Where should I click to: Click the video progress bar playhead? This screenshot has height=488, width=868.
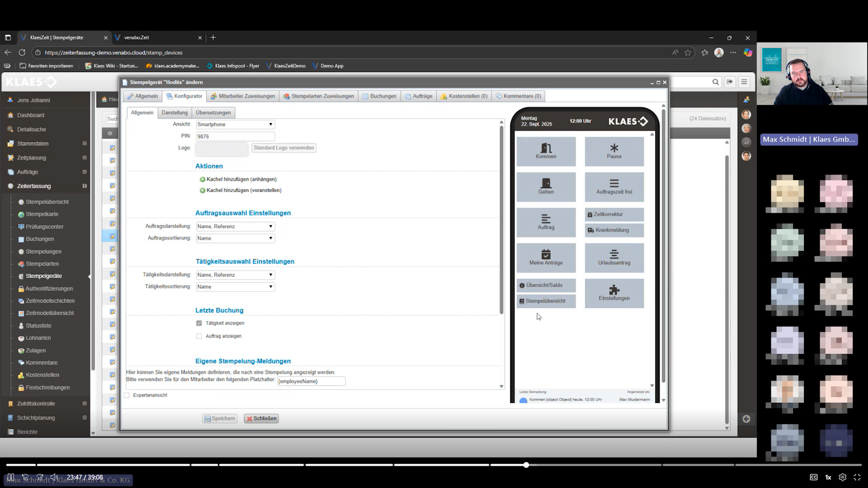526,465
